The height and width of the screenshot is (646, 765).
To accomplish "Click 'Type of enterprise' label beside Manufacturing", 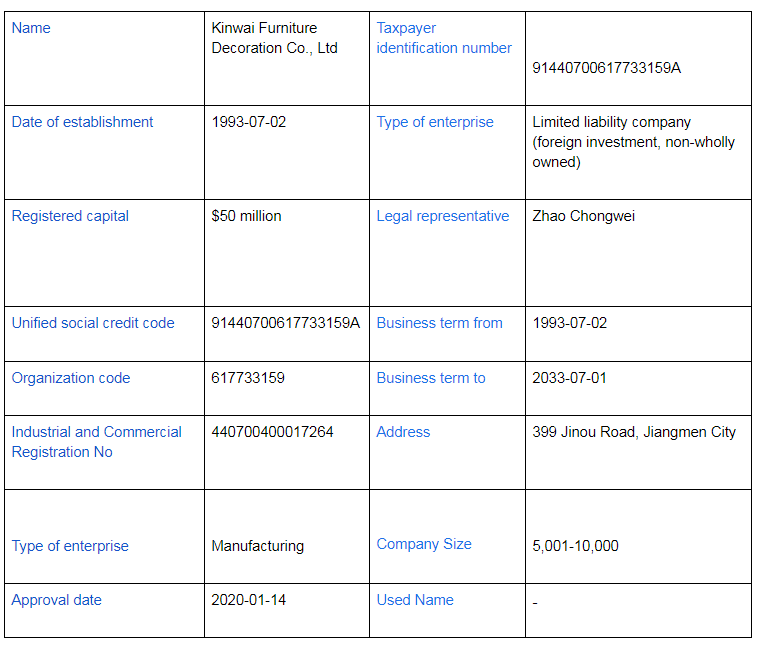I will click(x=70, y=546).
